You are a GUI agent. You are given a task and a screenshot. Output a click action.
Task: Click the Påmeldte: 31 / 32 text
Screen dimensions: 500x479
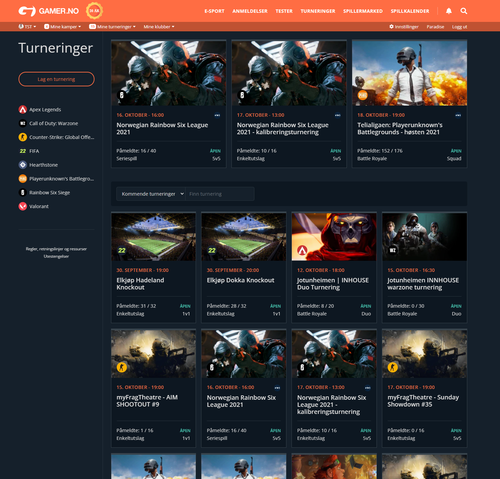(x=136, y=306)
